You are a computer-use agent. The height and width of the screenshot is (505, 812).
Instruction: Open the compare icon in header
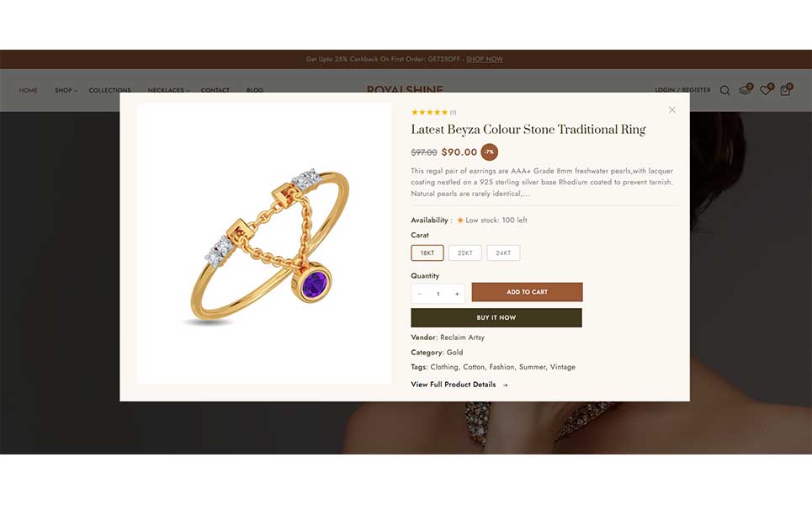click(746, 90)
